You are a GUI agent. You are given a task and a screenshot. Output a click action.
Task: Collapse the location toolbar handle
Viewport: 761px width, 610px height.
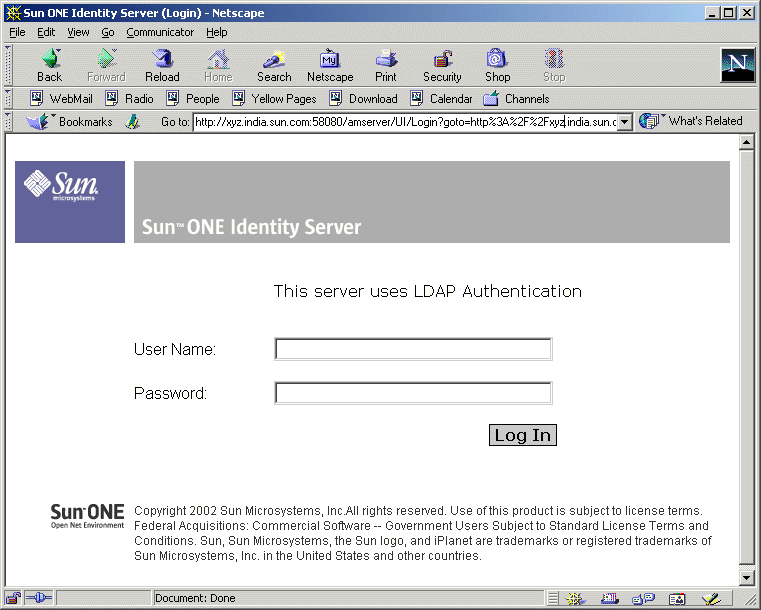pyautogui.click(x=8, y=121)
